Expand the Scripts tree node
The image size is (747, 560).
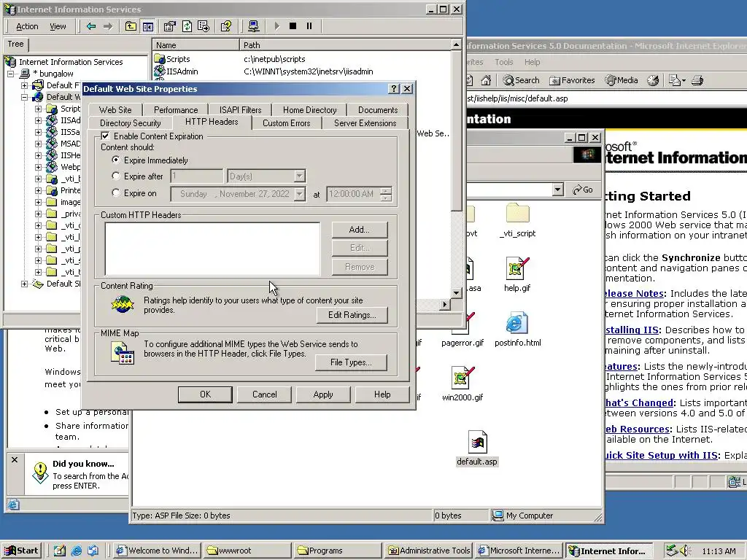tap(38, 109)
